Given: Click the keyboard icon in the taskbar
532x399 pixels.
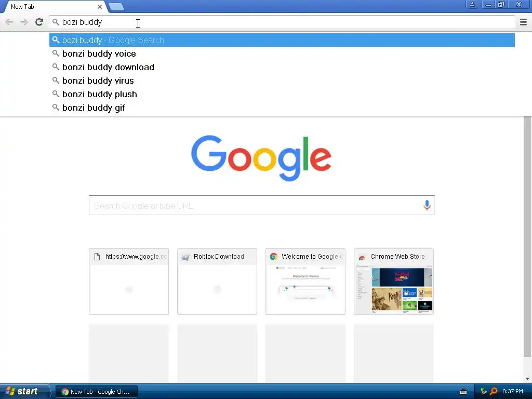Looking at the screenshot, I should (x=463, y=392).
